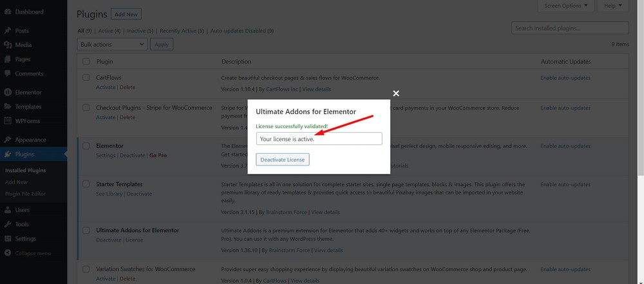Screen dimensions: 644x284
Task: Click the Deactivate License button
Action: pos(283,160)
